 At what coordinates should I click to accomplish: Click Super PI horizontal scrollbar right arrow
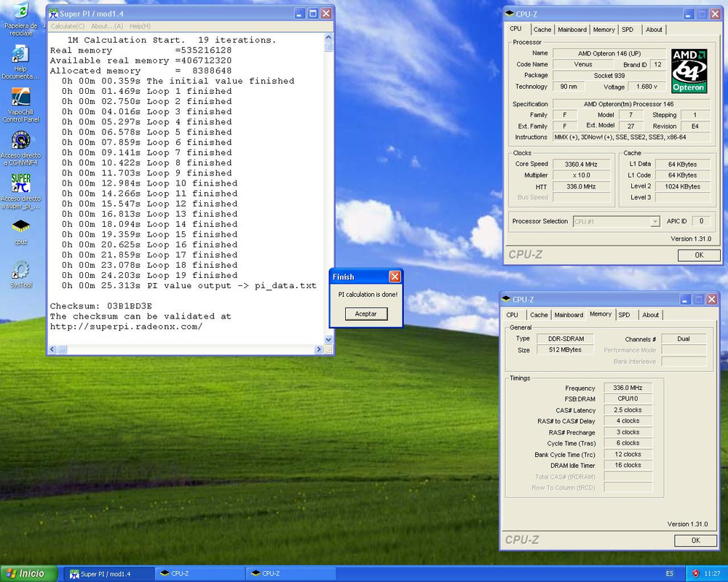click(319, 349)
